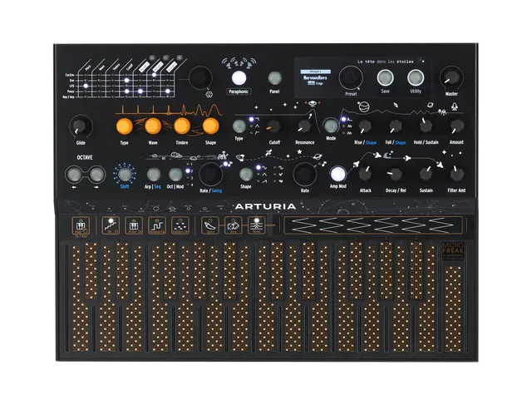532x405 pixels.
Task: Touch the Fall / Shape knob
Action: pos(396,126)
